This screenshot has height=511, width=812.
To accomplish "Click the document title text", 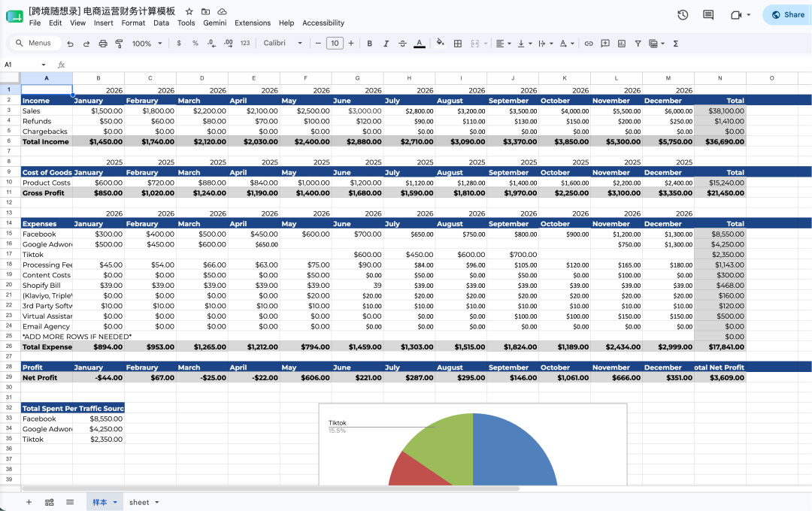I will [102, 11].
